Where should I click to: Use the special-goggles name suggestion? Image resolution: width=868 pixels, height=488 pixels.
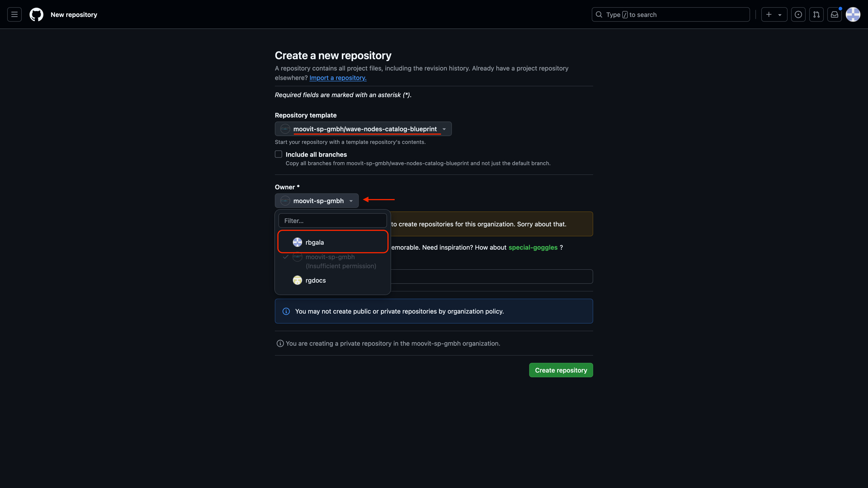tap(533, 247)
